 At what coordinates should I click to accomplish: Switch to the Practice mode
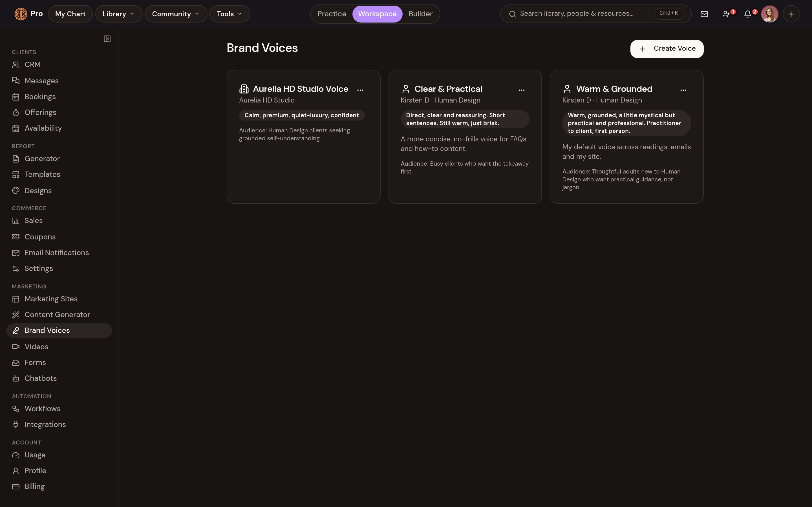pos(332,14)
